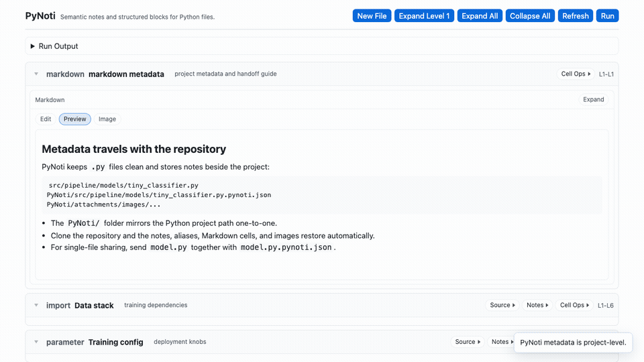The height and width of the screenshot is (362, 644).
Task: Click the New File button
Action: click(x=372, y=16)
